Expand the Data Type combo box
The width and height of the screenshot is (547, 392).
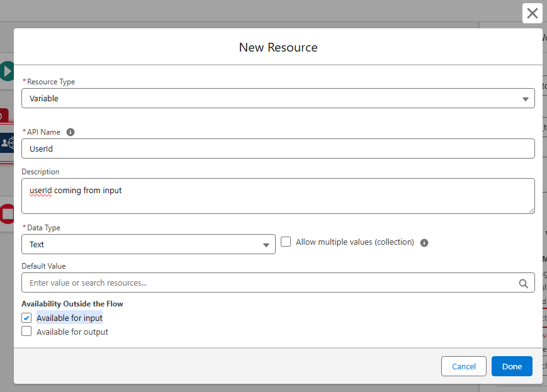tap(148, 244)
